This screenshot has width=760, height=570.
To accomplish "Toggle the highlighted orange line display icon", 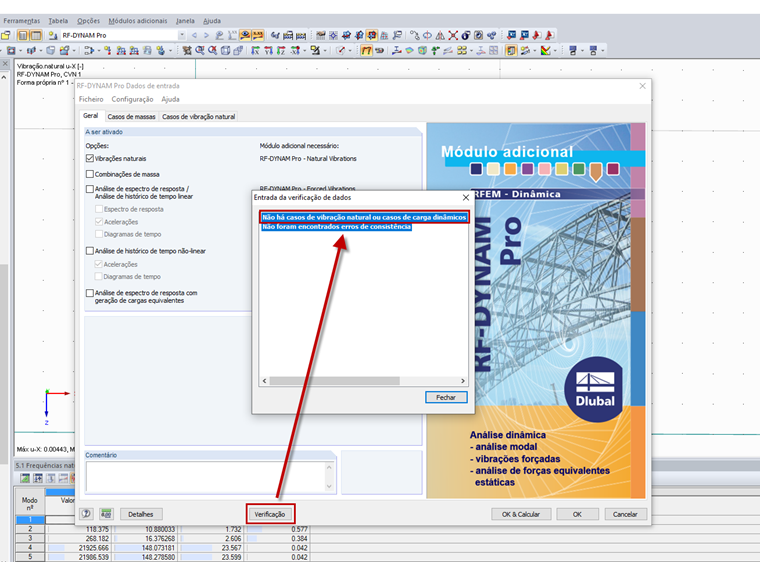I will pyautogui.click(x=366, y=50).
